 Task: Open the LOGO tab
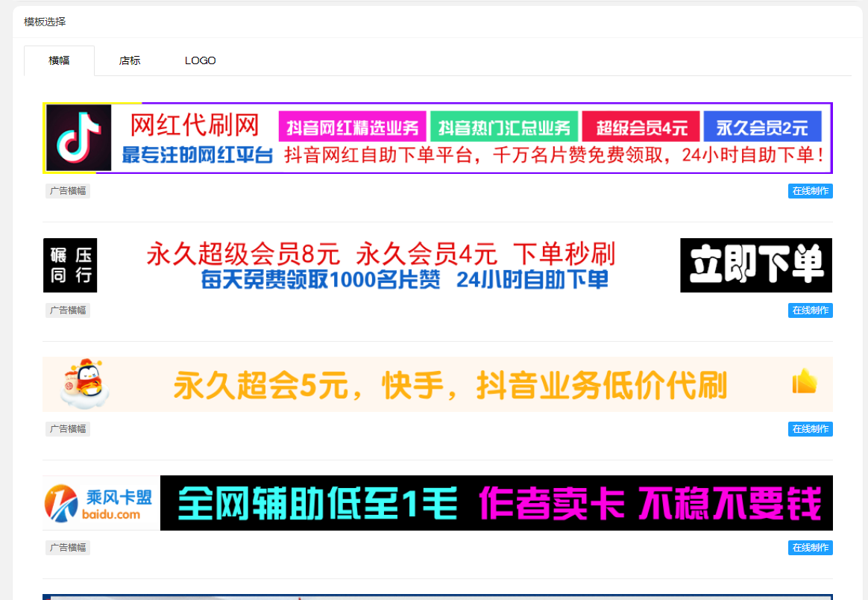201,60
